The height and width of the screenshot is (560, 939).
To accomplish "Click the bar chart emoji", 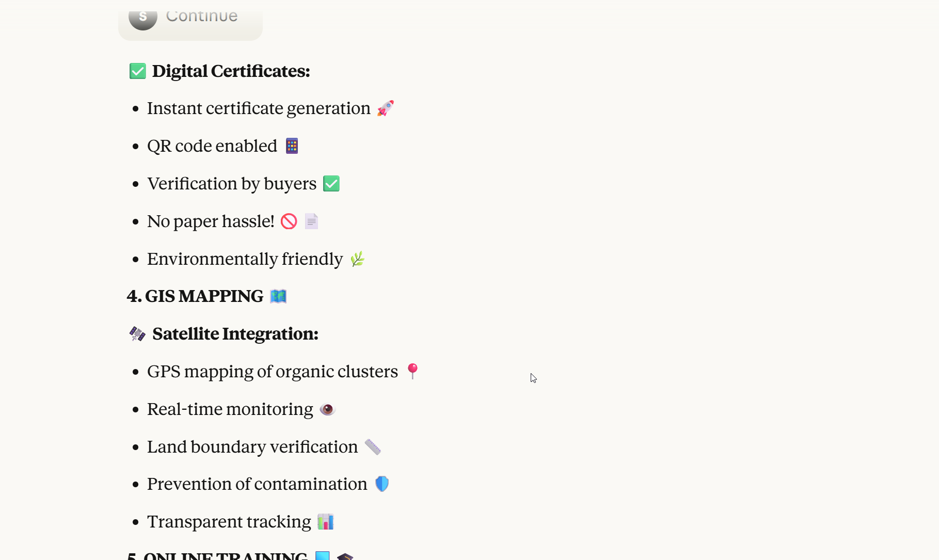I will click(x=326, y=522).
